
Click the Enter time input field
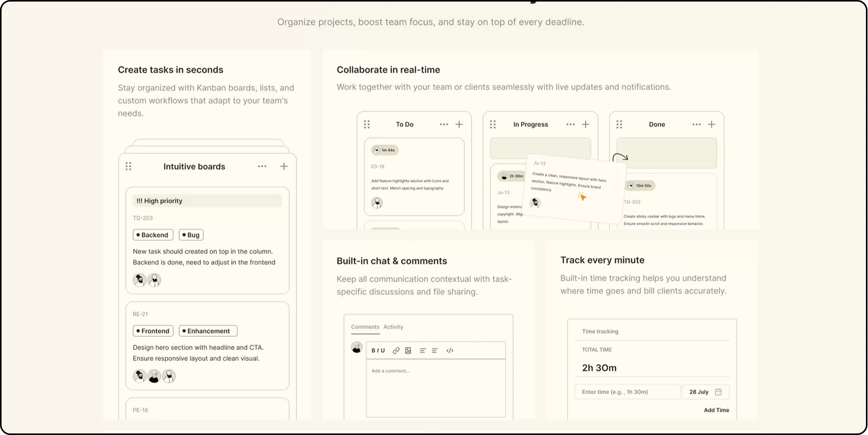[627, 392]
